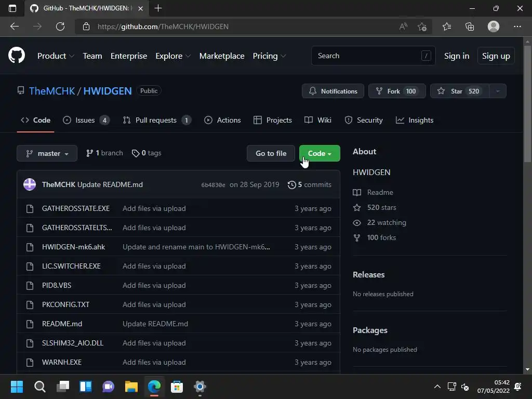Click the browser address bar URL
The image size is (532, 399).
[163, 26]
